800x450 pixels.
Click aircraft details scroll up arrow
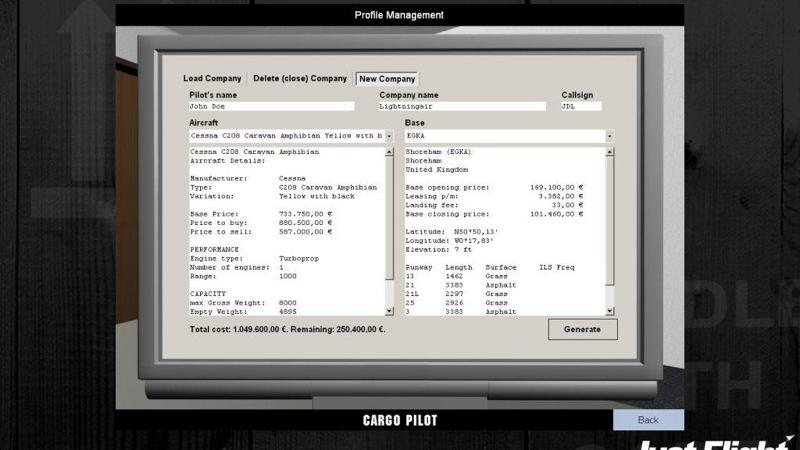(389, 152)
